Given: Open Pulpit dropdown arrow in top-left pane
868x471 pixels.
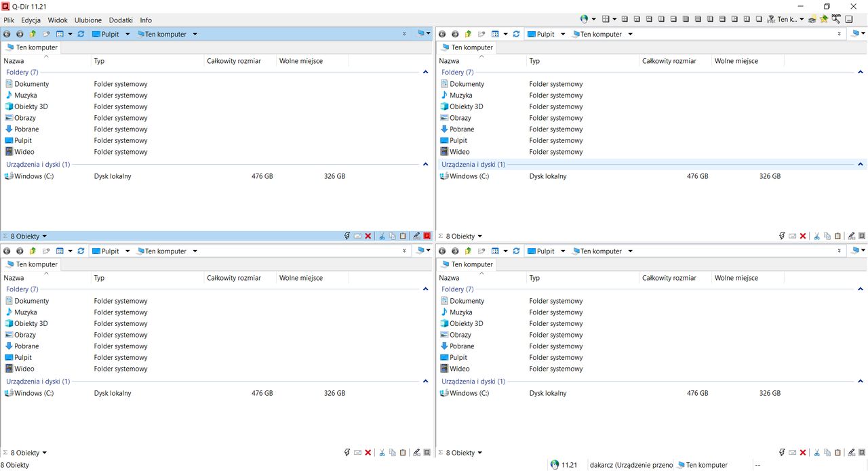Looking at the screenshot, I should [x=127, y=34].
